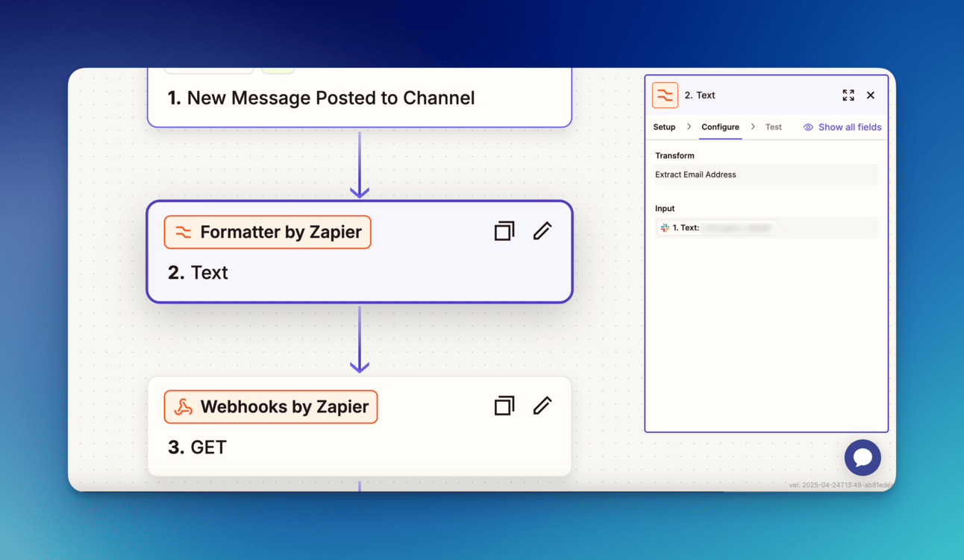This screenshot has width=964, height=560.
Task: Click the Formatter icon in the panel header
Action: [x=665, y=95]
